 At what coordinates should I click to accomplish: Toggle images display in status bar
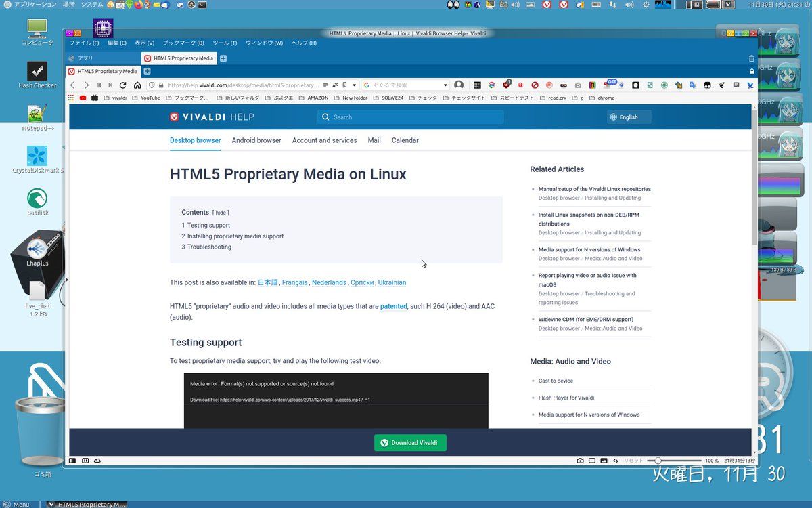click(x=604, y=461)
